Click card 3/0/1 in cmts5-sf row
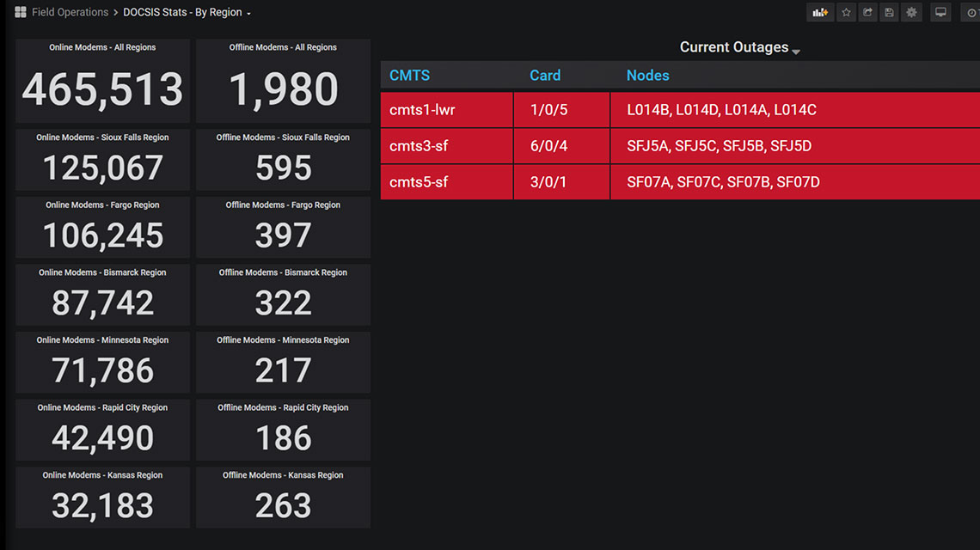Image resolution: width=980 pixels, height=550 pixels. click(548, 182)
